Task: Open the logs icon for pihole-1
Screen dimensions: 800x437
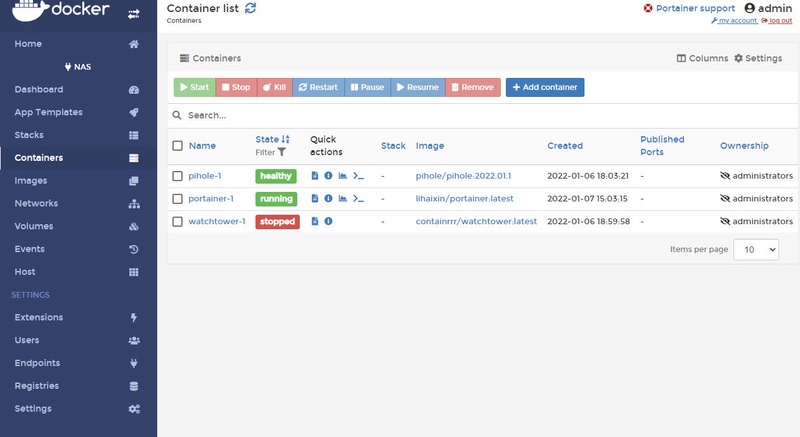Action: tap(315, 175)
